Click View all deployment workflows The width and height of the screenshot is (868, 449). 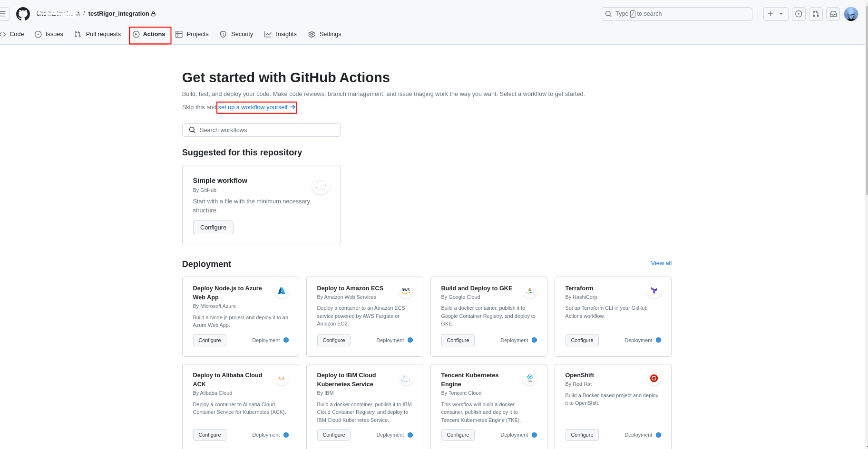tap(661, 263)
